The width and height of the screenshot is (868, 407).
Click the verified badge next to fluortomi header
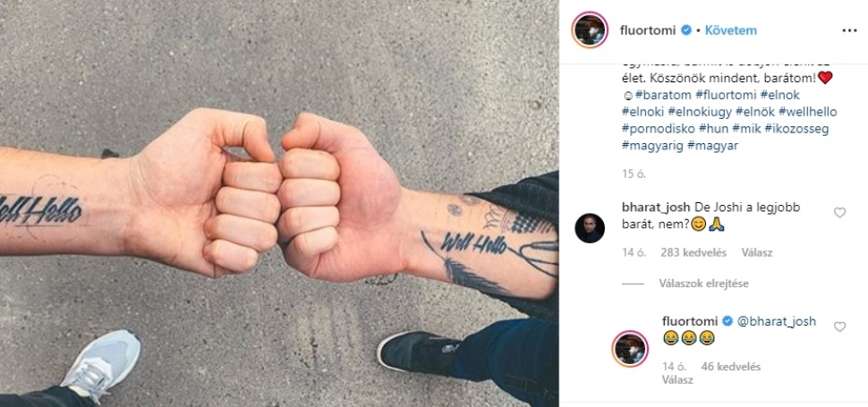(685, 30)
